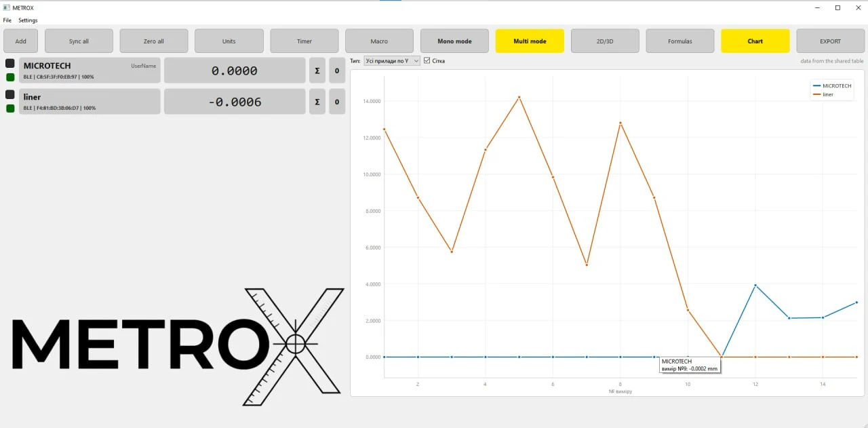Open the Units button

pyautogui.click(x=229, y=41)
